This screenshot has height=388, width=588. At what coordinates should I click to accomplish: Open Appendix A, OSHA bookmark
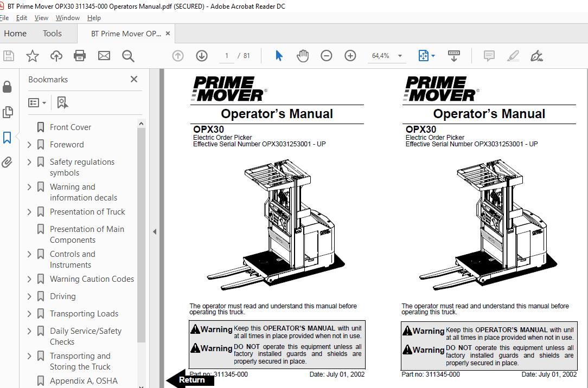tap(84, 381)
